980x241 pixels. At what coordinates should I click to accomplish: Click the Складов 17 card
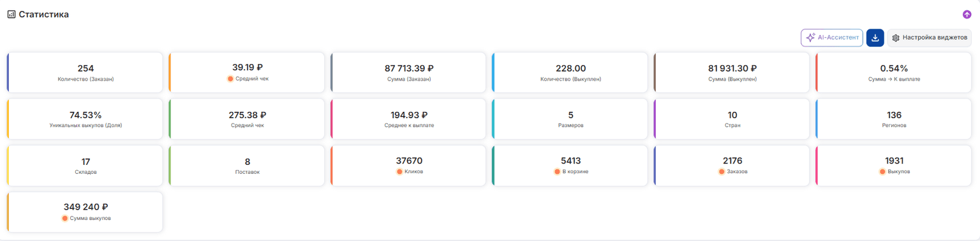point(85,166)
